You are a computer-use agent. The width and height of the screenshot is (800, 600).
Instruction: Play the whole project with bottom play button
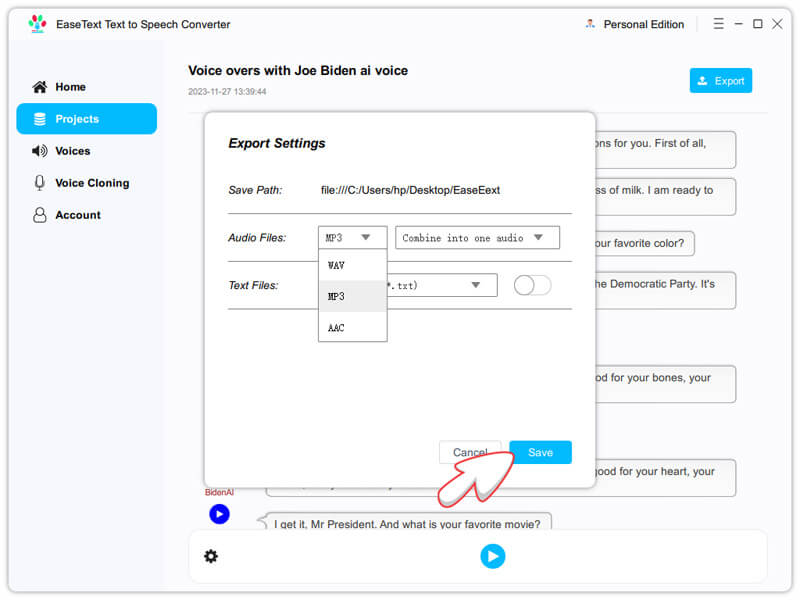point(492,556)
